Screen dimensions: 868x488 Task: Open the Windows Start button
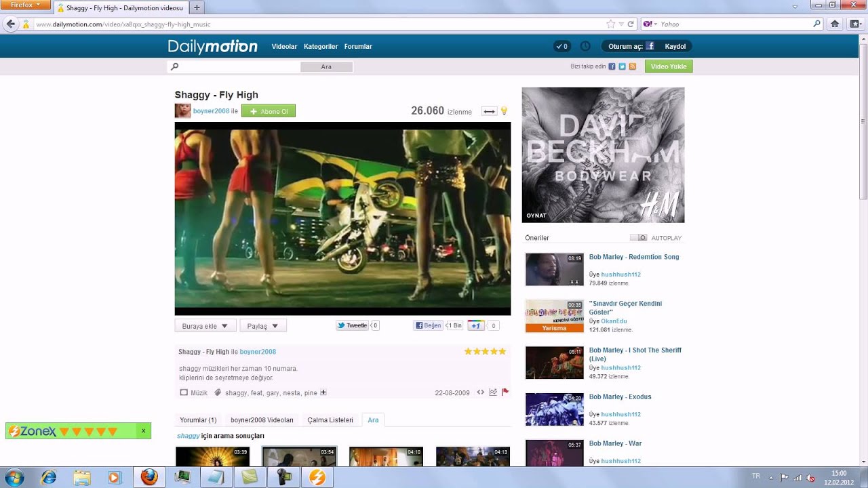coord(14,477)
